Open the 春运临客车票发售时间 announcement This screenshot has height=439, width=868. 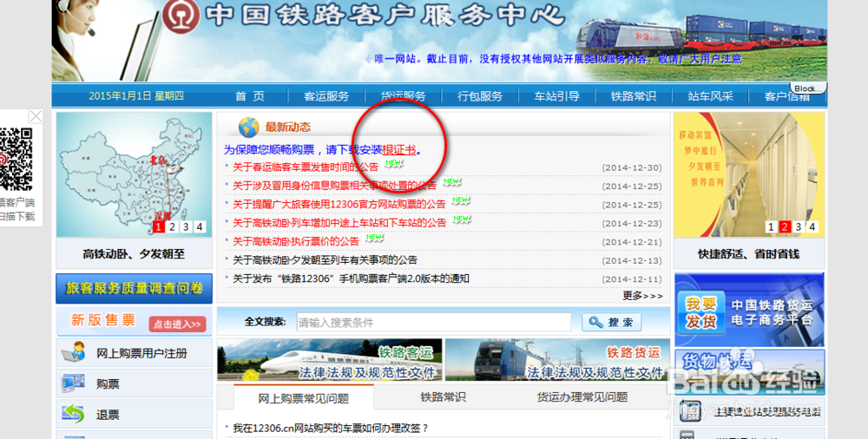(306, 167)
